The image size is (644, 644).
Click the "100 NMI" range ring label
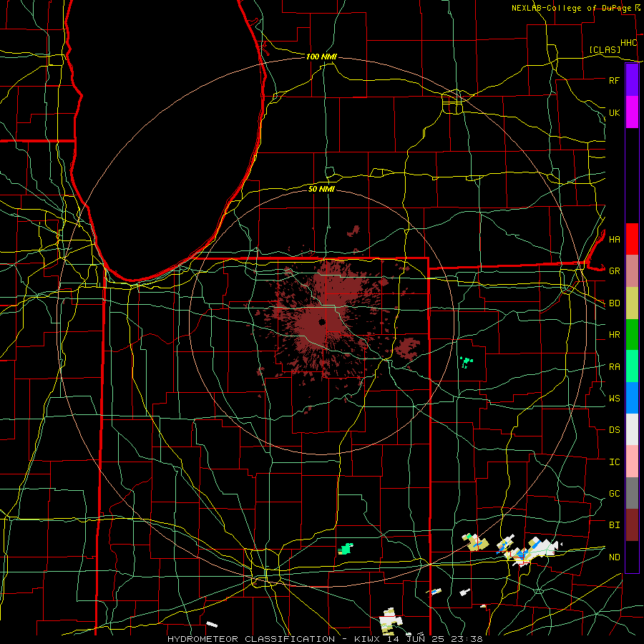pyautogui.click(x=321, y=57)
